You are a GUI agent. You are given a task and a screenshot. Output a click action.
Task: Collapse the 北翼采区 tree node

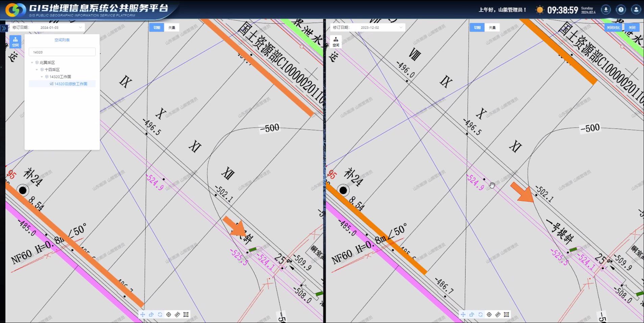tap(32, 63)
